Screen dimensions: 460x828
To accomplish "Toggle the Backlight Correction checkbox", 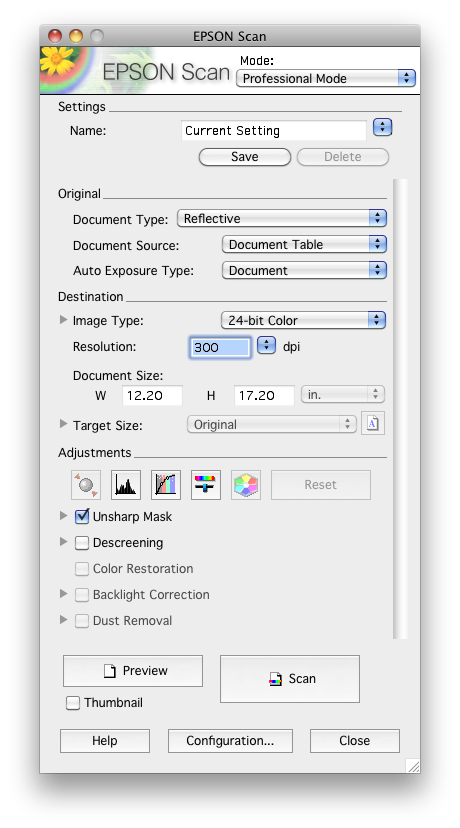I will 82,595.
